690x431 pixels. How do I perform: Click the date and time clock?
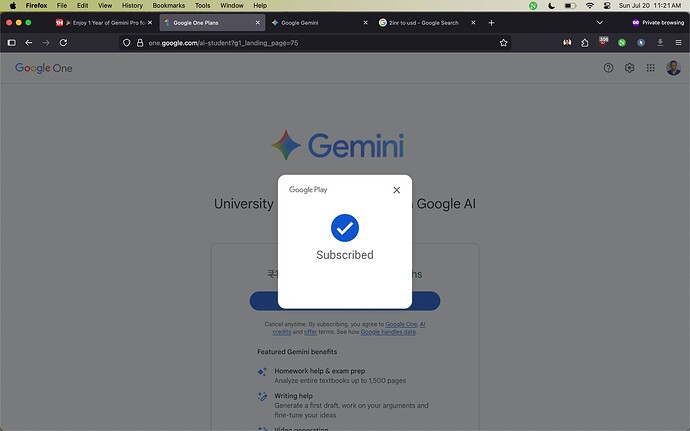pos(650,6)
